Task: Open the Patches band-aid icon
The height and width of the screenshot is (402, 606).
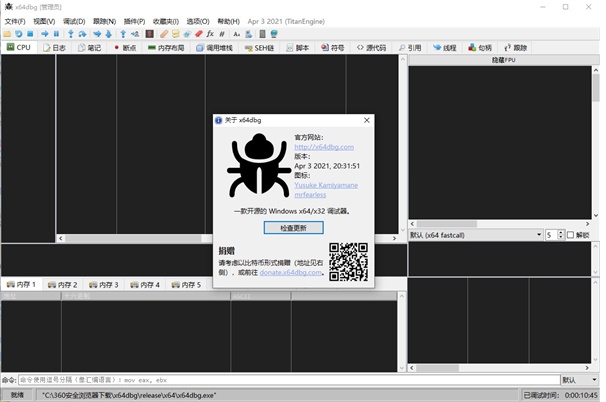Action: tap(164, 34)
